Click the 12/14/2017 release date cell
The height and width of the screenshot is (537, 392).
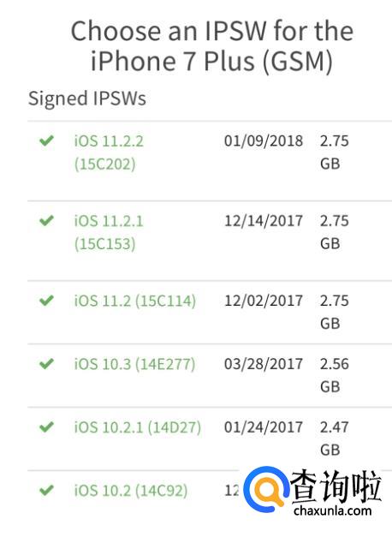point(264,221)
